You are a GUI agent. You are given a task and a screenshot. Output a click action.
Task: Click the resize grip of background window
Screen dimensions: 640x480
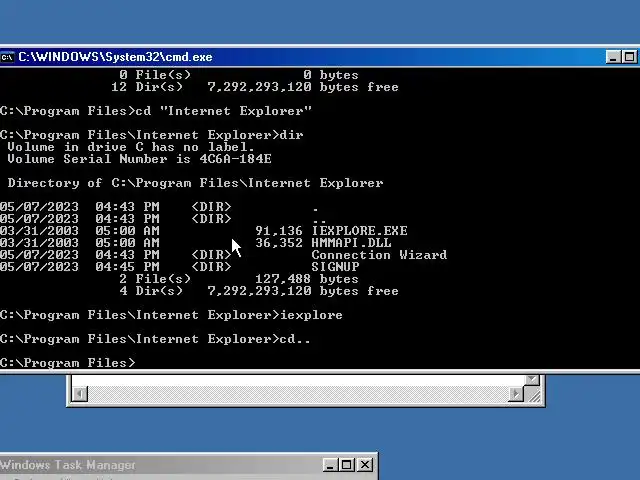coord(533,395)
